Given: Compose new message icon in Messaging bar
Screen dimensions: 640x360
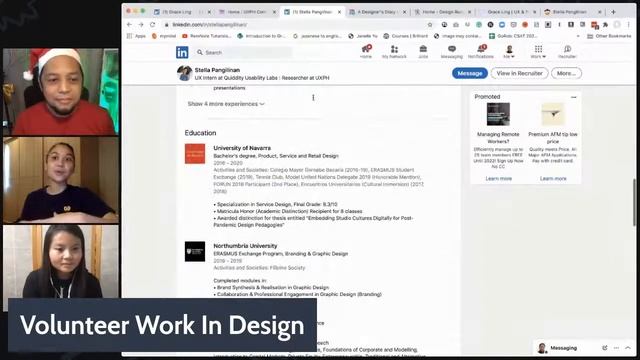Looking at the screenshot, I should (x=604, y=348).
